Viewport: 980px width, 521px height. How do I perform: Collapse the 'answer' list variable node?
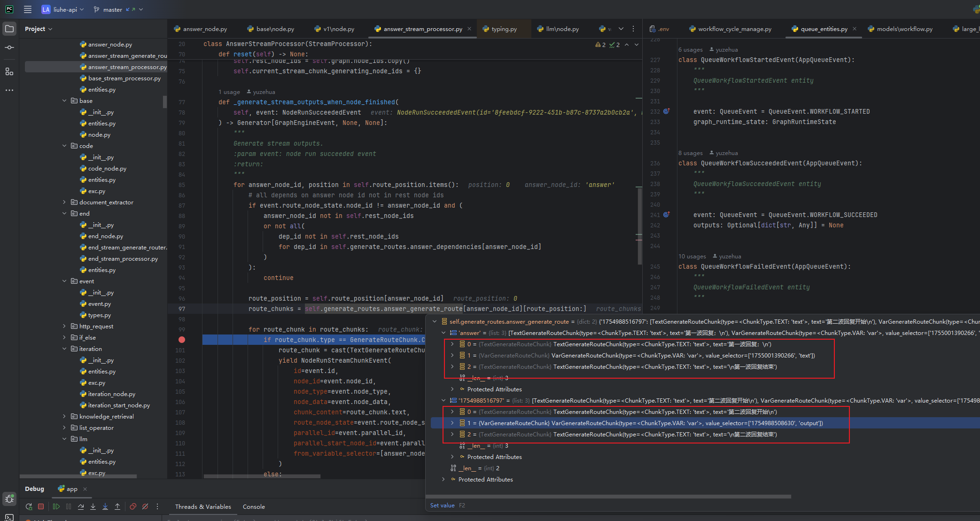click(443, 333)
